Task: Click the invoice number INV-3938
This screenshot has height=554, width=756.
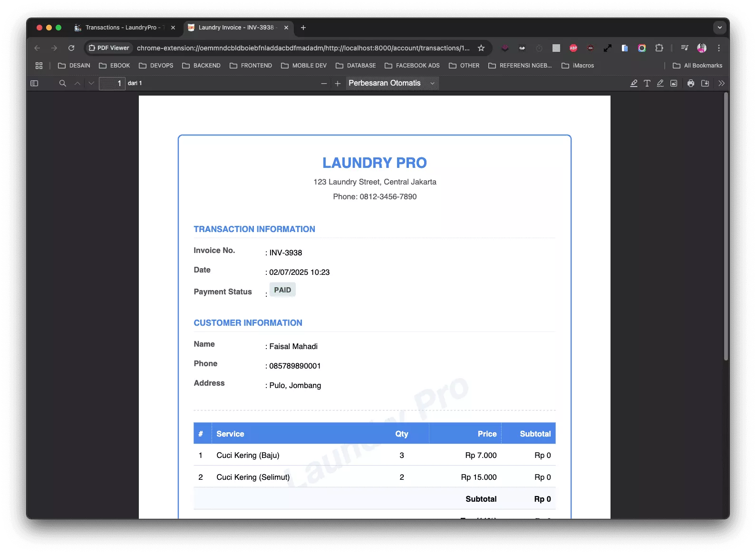Action: pyautogui.click(x=286, y=253)
